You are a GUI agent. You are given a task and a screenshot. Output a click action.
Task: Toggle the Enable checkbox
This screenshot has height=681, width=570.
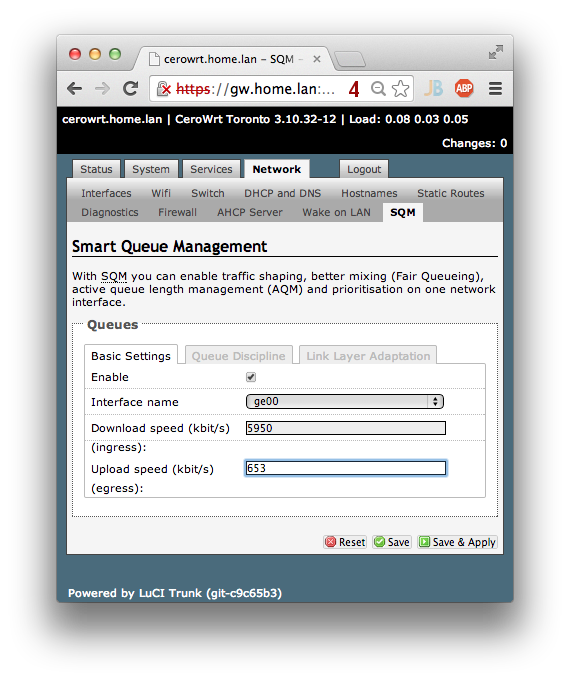tap(251, 377)
